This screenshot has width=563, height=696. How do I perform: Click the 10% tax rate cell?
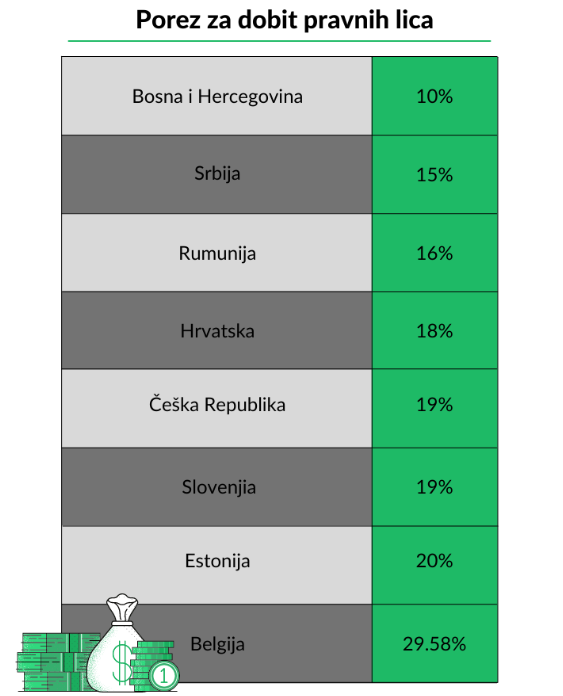[435, 96]
